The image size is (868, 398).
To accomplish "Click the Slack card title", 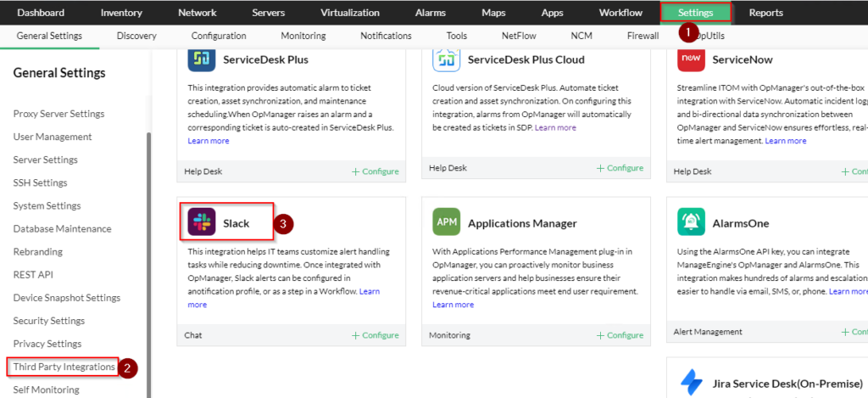I will pos(236,223).
